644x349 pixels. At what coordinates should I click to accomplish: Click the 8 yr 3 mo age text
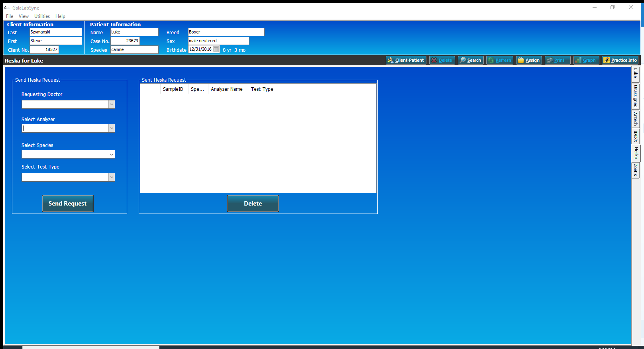(234, 50)
